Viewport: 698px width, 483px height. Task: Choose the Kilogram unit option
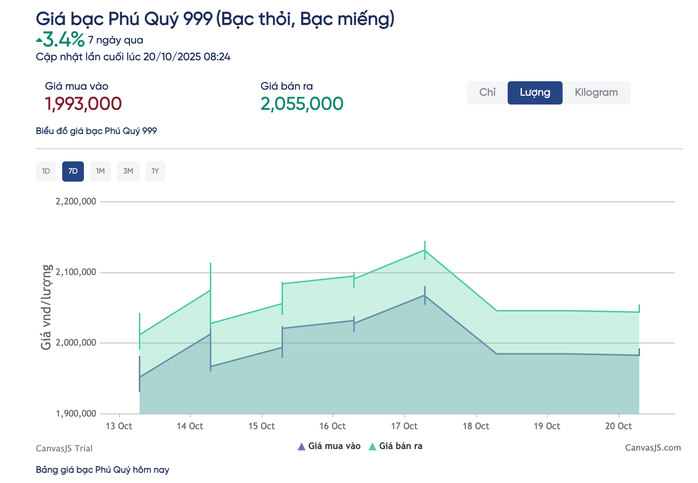[596, 93]
